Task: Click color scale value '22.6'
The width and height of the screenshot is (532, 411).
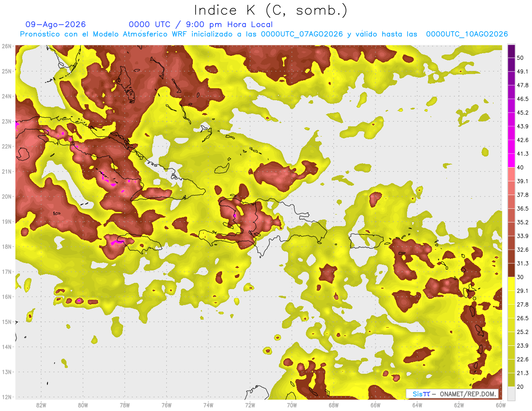Action: point(523,360)
